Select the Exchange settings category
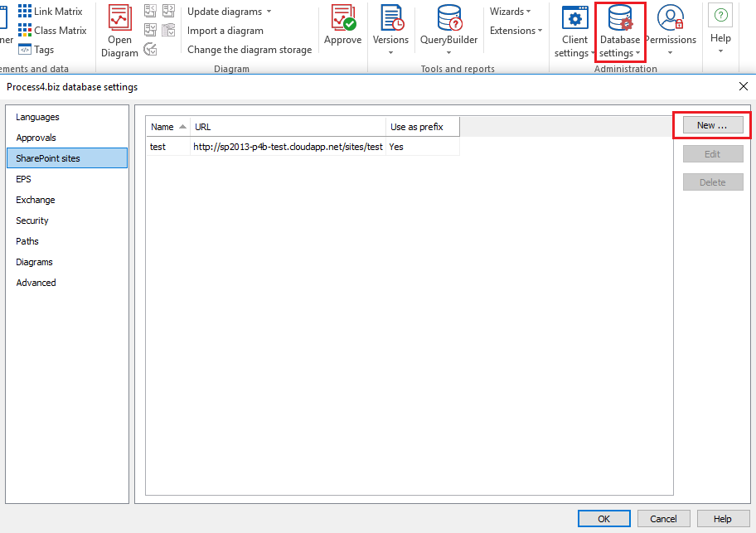 coord(67,200)
